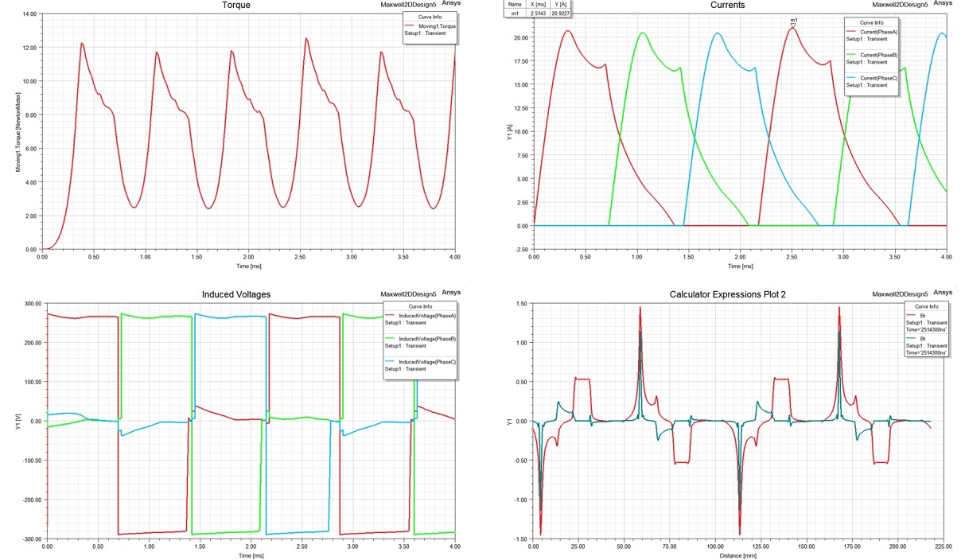Viewport: 965px width, 560px height.
Task: Click the Induced Voltages plot title
Action: [x=237, y=294]
